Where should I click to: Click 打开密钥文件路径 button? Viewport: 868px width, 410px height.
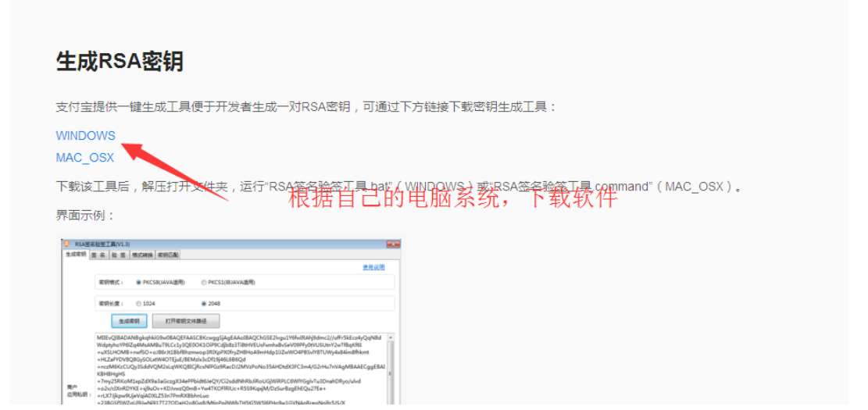pyautogui.click(x=186, y=321)
